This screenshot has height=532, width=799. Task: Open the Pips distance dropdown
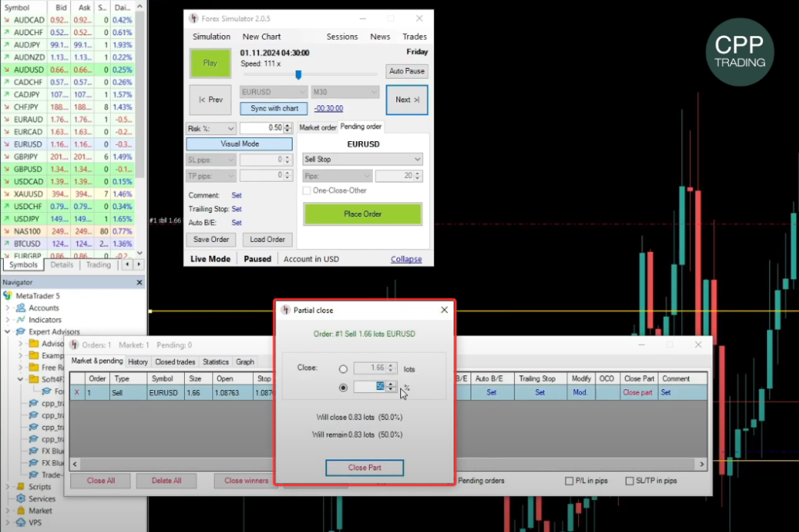(x=337, y=176)
